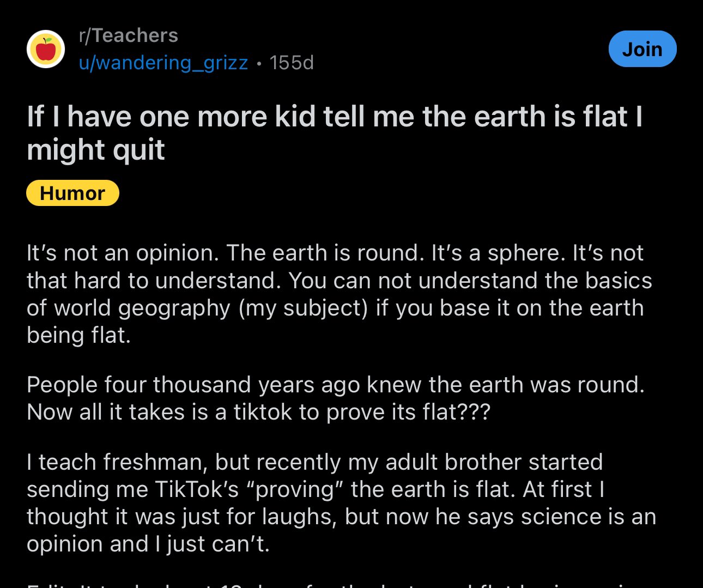Click the line starting "sending me TikTok's"
703x588 pixels.
(x=315, y=489)
